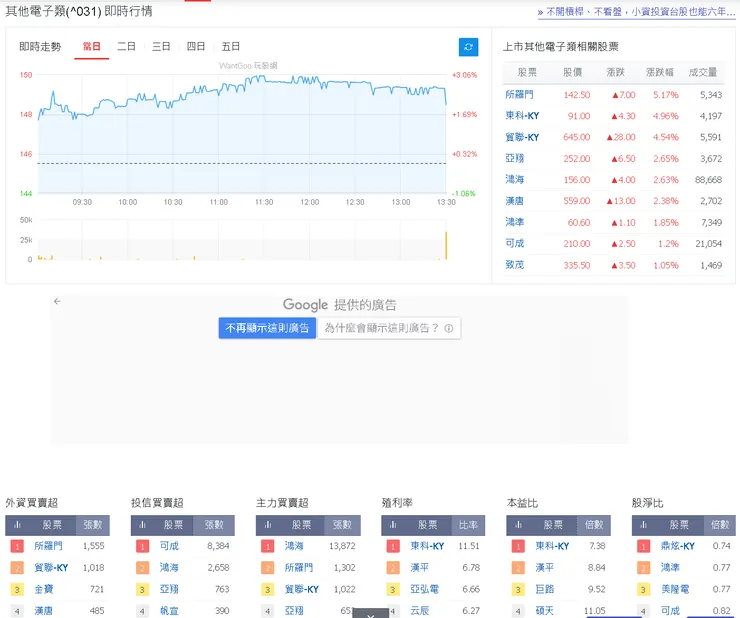This screenshot has width=740, height=618.
Task: Open 致茂 in related stocks list
Action: [x=514, y=265]
